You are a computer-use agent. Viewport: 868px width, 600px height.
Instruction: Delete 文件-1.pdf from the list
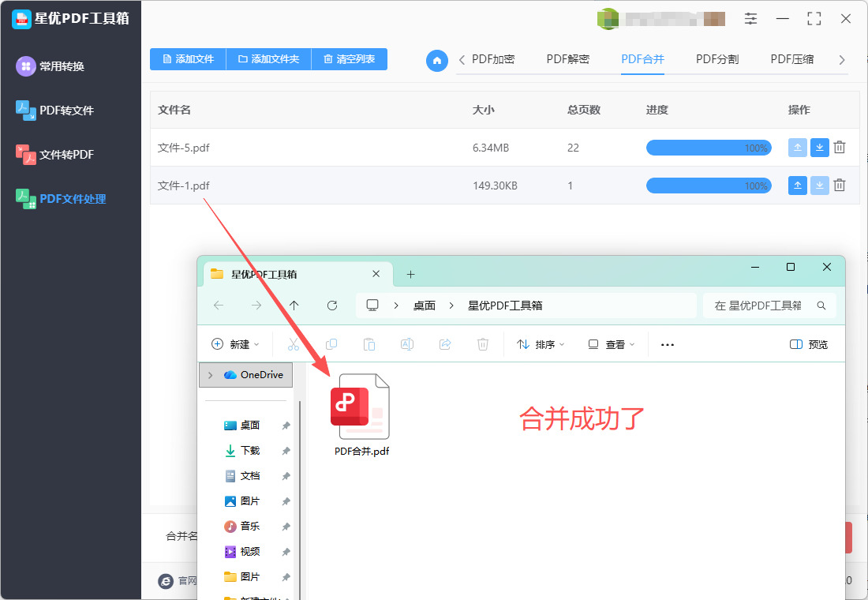[x=840, y=186]
